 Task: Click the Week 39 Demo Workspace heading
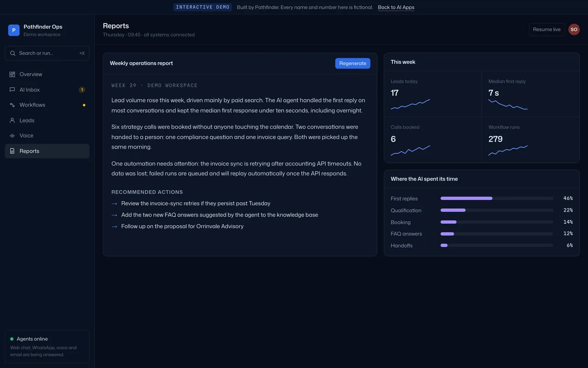[x=154, y=86]
